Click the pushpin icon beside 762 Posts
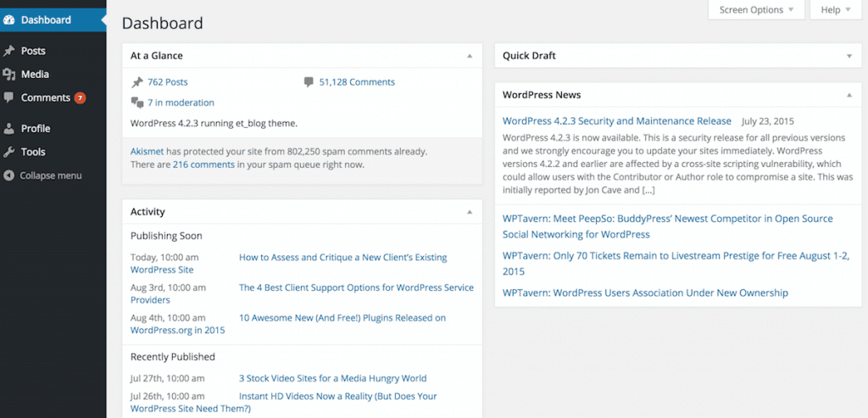This screenshot has height=418, width=868. pos(136,82)
